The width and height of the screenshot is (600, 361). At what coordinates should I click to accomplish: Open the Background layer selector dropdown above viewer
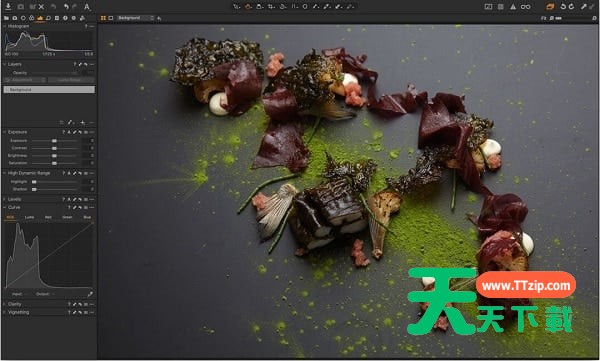pyautogui.click(x=135, y=18)
